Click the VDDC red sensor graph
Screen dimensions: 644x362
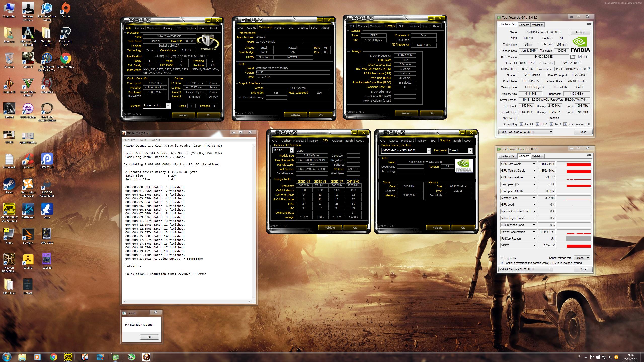tap(574, 245)
